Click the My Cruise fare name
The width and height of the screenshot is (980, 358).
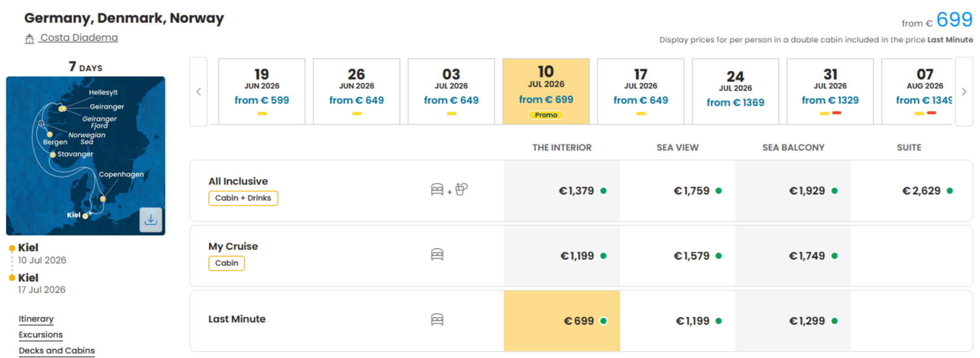pos(233,247)
